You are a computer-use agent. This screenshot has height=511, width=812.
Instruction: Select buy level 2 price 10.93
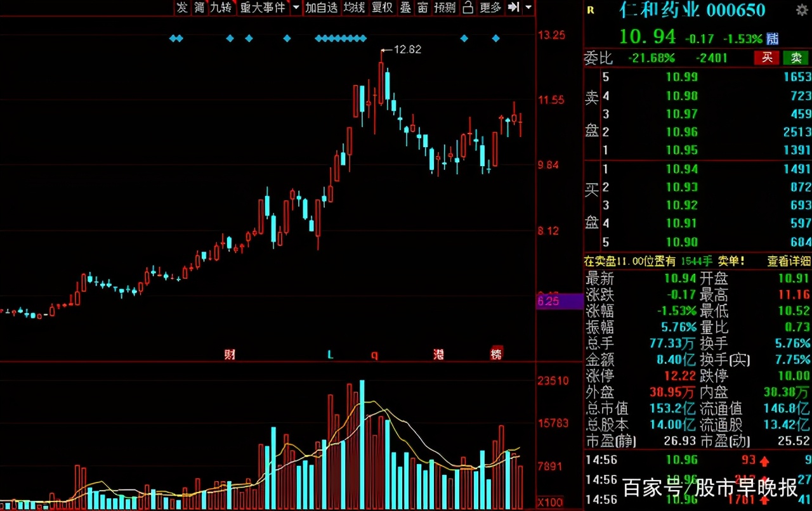(x=681, y=187)
